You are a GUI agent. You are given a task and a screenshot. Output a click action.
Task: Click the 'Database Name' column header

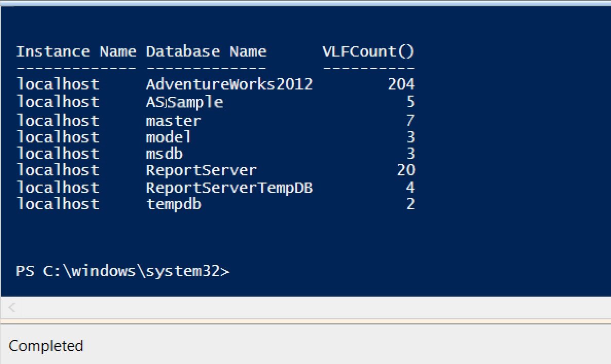(x=206, y=51)
